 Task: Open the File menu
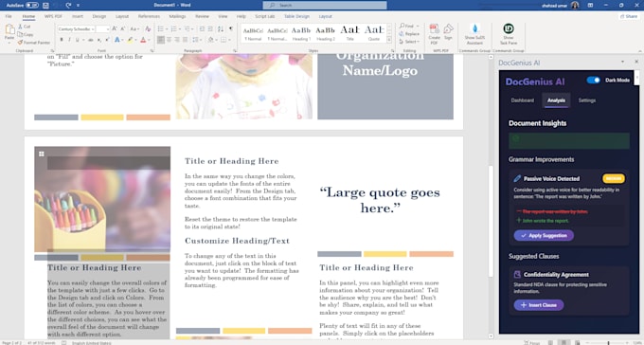tap(9, 16)
